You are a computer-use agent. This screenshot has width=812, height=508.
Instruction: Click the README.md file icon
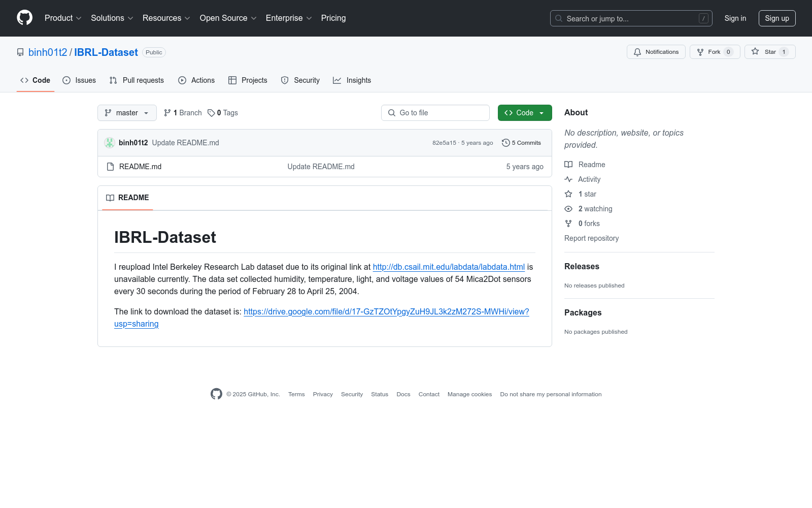coord(110,167)
